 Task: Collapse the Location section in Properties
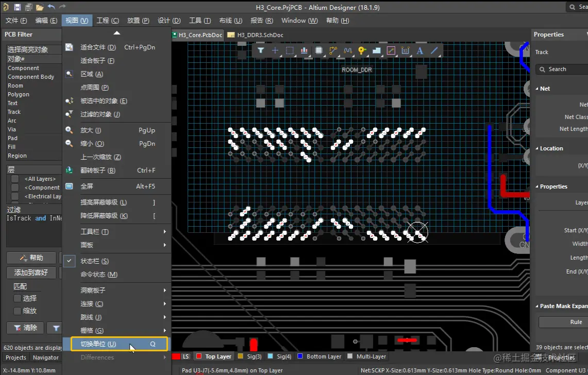(536, 148)
